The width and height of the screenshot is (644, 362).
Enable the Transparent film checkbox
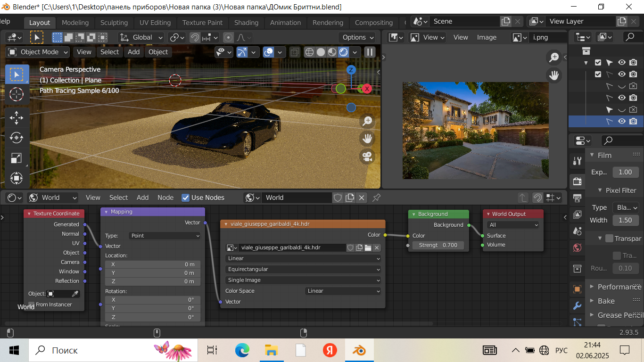(x=609, y=239)
